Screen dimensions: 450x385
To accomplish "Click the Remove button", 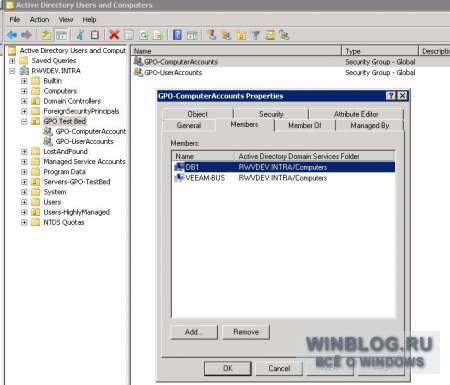I will [x=246, y=332].
